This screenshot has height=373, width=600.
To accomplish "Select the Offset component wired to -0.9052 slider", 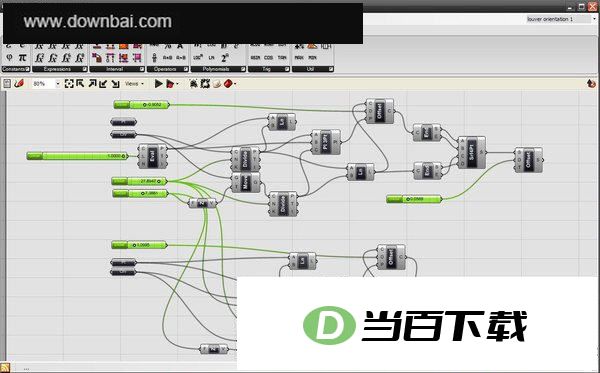I will [380, 111].
